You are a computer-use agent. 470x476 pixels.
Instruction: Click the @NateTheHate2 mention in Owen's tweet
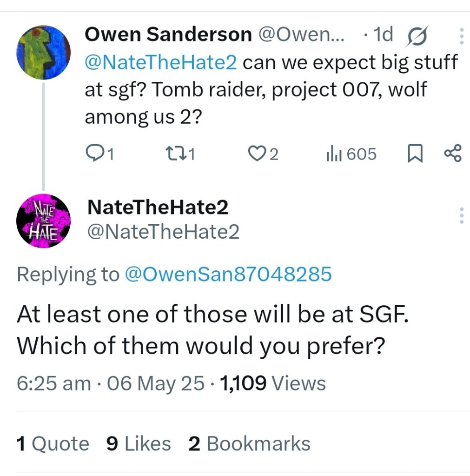click(160, 62)
